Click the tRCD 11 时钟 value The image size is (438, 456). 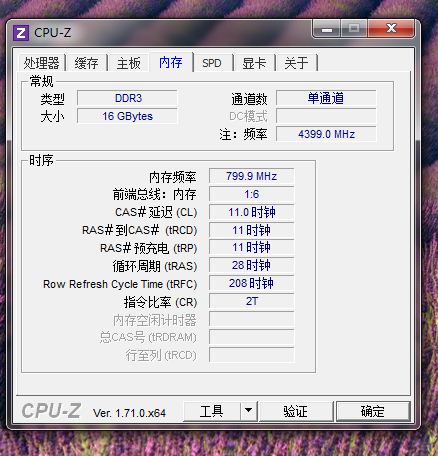(x=251, y=230)
